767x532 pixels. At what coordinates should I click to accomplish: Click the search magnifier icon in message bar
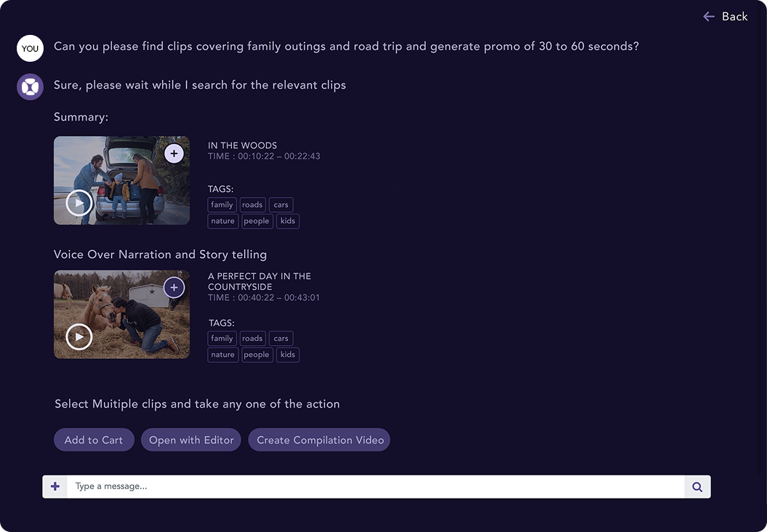(697, 486)
